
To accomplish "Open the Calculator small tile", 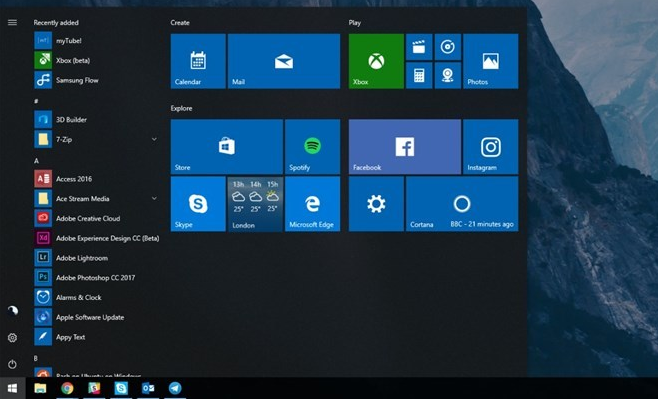I will pos(419,76).
